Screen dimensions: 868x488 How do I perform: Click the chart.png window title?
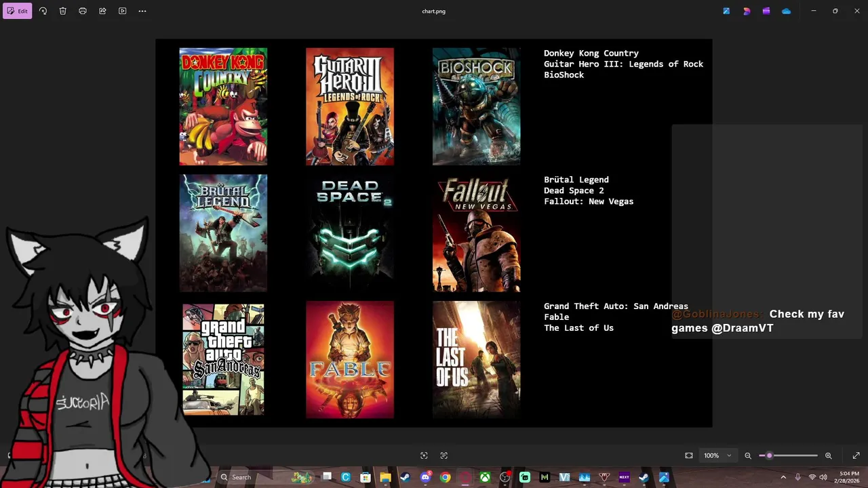(433, 12)
